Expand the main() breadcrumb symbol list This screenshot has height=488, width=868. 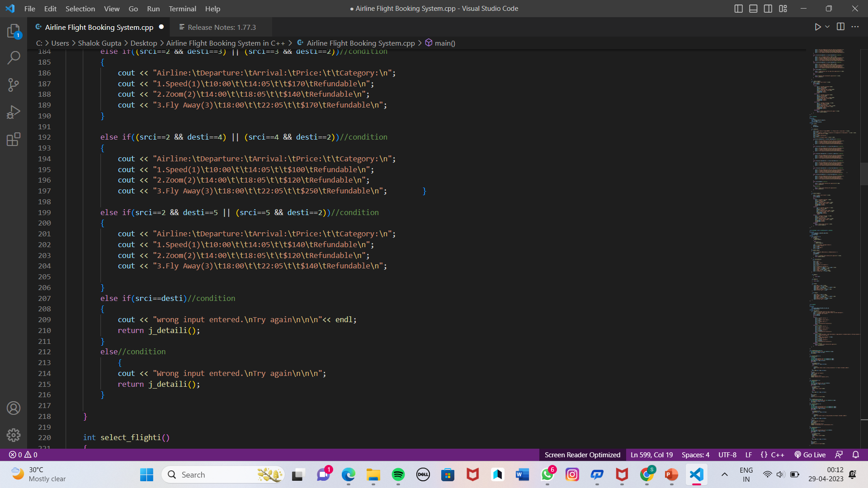(x=444, y=43)
